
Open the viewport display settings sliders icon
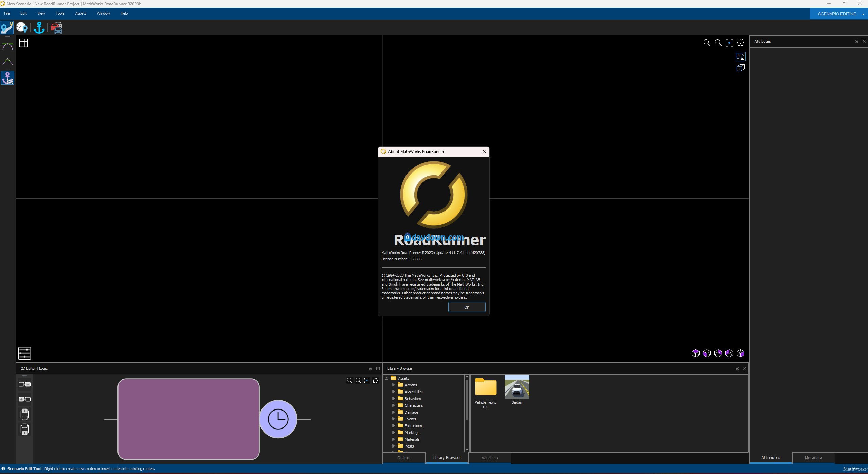24,353
